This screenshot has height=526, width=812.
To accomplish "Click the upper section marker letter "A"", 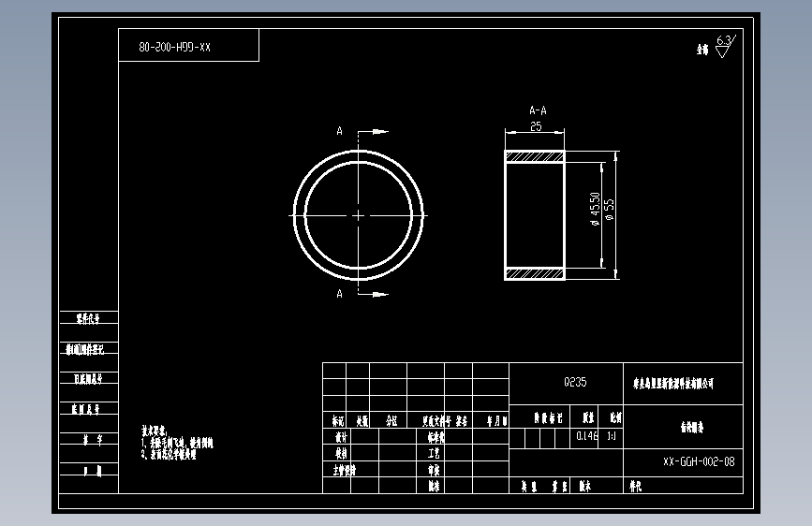I will [339, 131].
